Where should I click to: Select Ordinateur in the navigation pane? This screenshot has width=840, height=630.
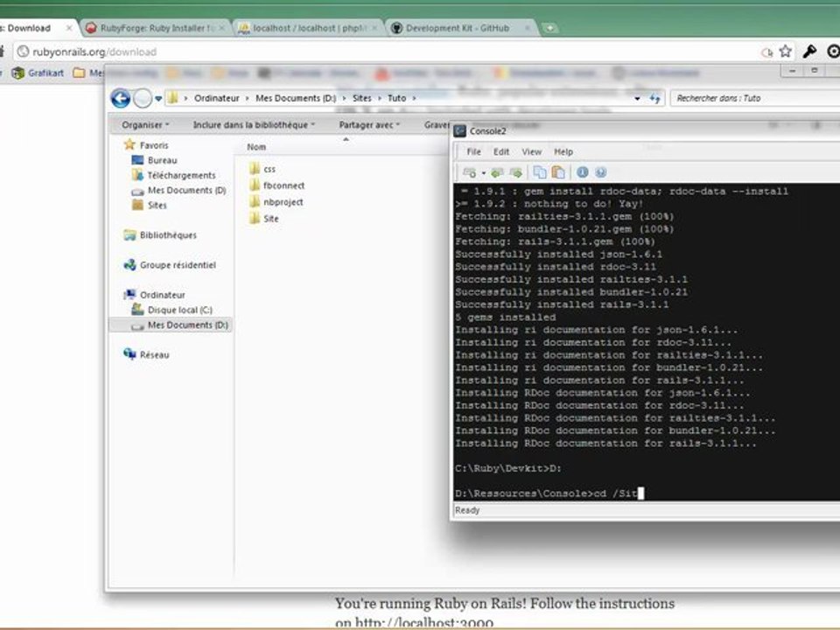pyautogui.click(x=154, y=295)
